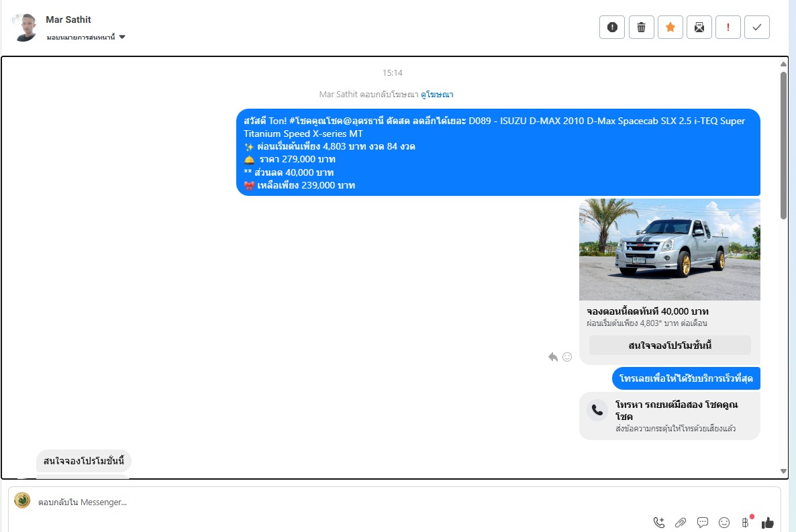Mark conversation unread with envelope icon
Screen dimensions: 796x532
tap(699, 27)
